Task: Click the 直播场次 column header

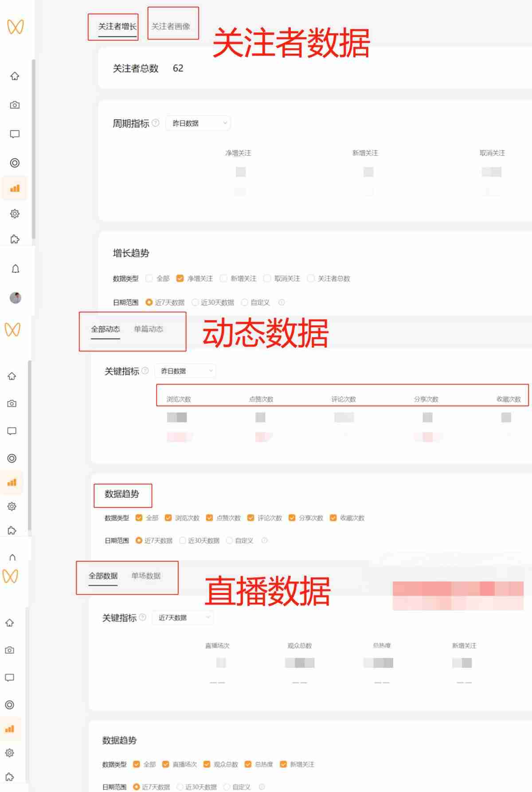Action: click(x=217, y=645)
